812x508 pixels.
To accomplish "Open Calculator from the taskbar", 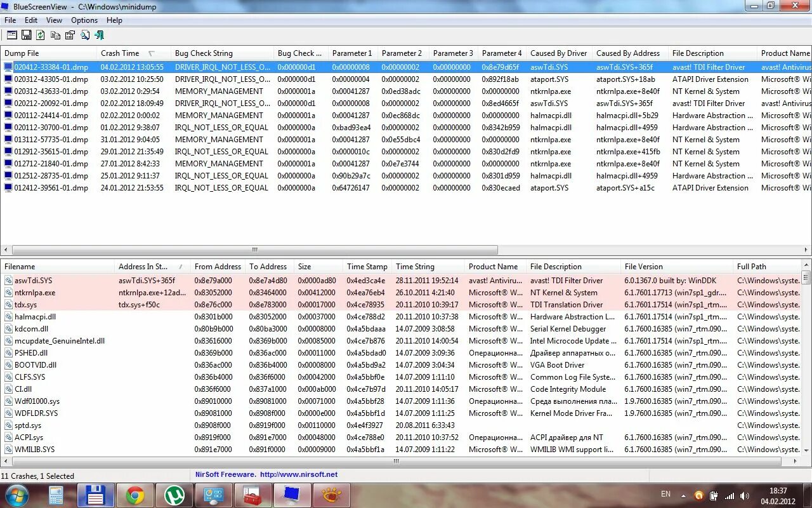I will click(x=56, y=495).
